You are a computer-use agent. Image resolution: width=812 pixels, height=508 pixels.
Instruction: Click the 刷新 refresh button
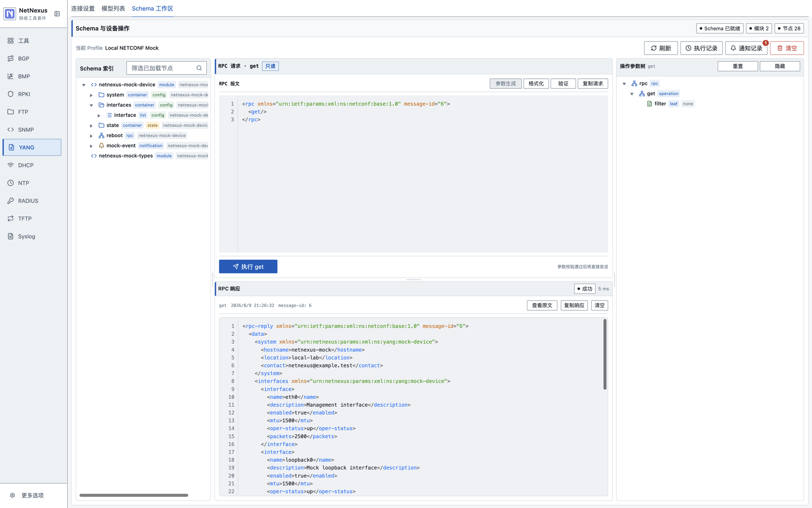click(x=661, y=48)
